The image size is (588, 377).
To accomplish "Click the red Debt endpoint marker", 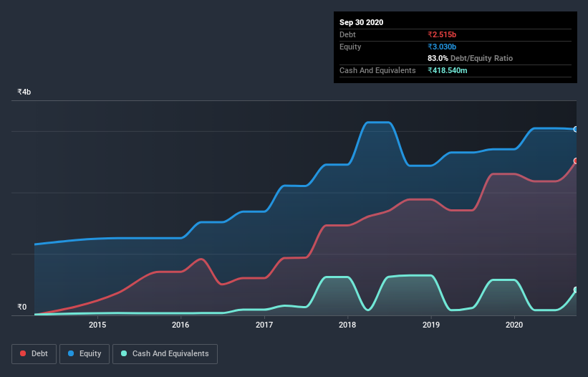I will click(x=576, y=161).
